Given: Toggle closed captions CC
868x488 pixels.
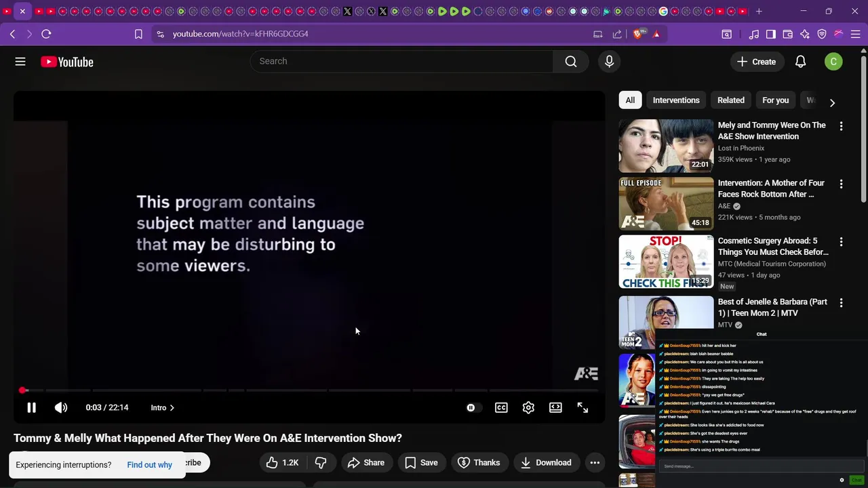Looking at the screenshot, I should (501, 407).
